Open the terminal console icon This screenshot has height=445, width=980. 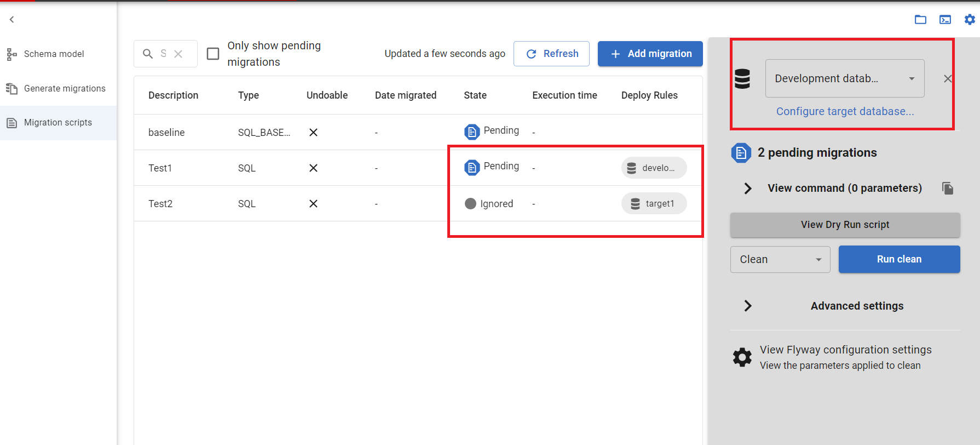tap(945, 20)
